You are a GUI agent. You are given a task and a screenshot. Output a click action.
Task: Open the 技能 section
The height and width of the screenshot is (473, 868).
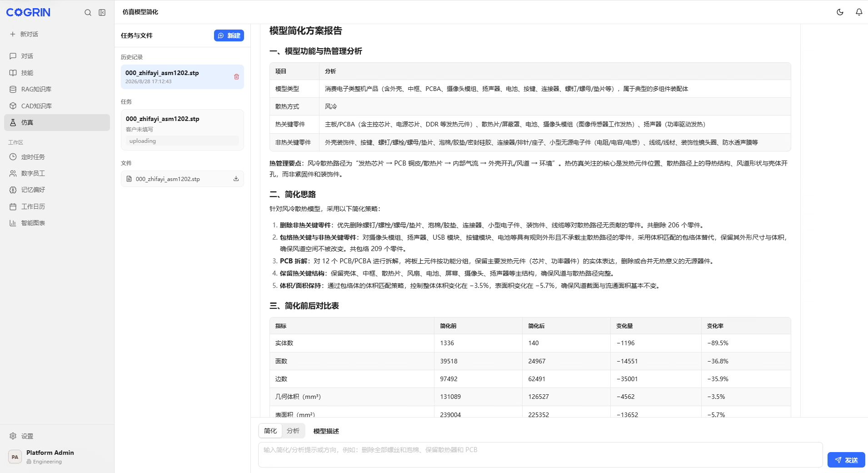57,73
